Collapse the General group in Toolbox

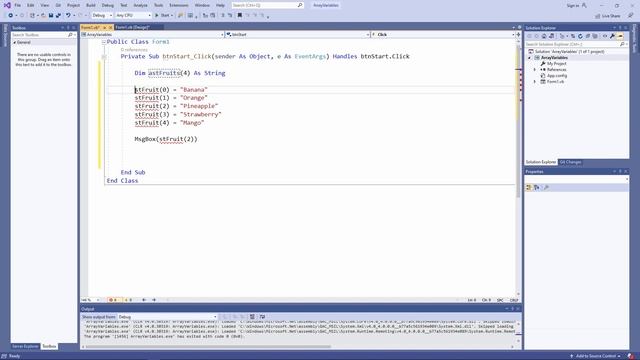coord(15,42)
